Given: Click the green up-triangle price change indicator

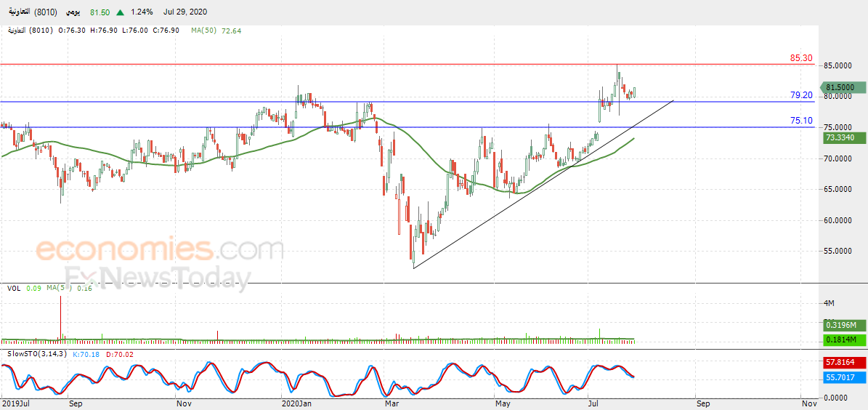Looking at the screenshot, I should tap(121, 11).
